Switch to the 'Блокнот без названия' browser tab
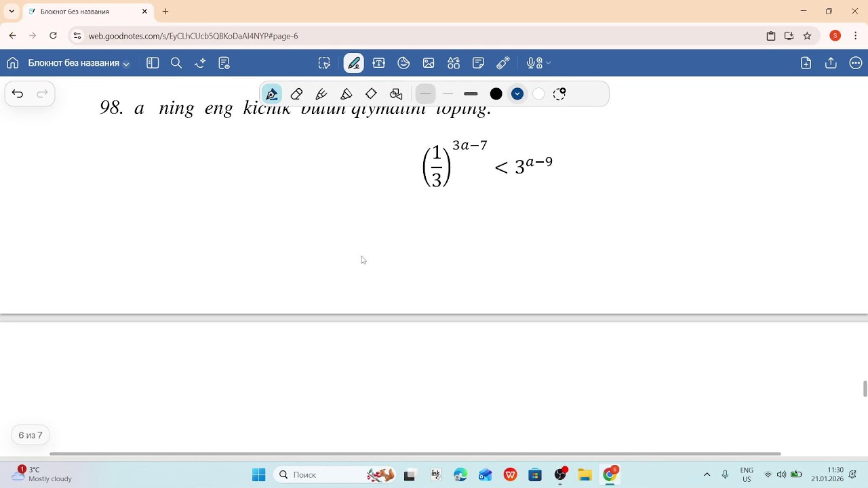Screen dimensions: 868x488 [87, 12]
